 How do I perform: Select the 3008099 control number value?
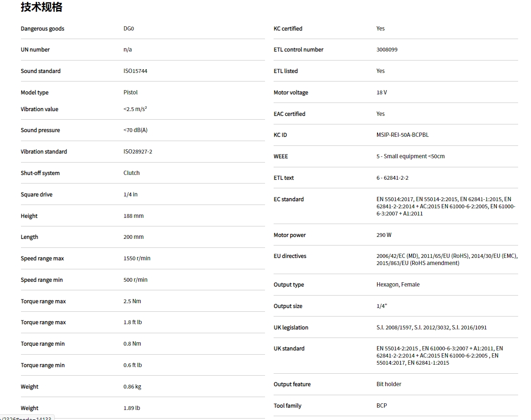[x=387, y=50]
